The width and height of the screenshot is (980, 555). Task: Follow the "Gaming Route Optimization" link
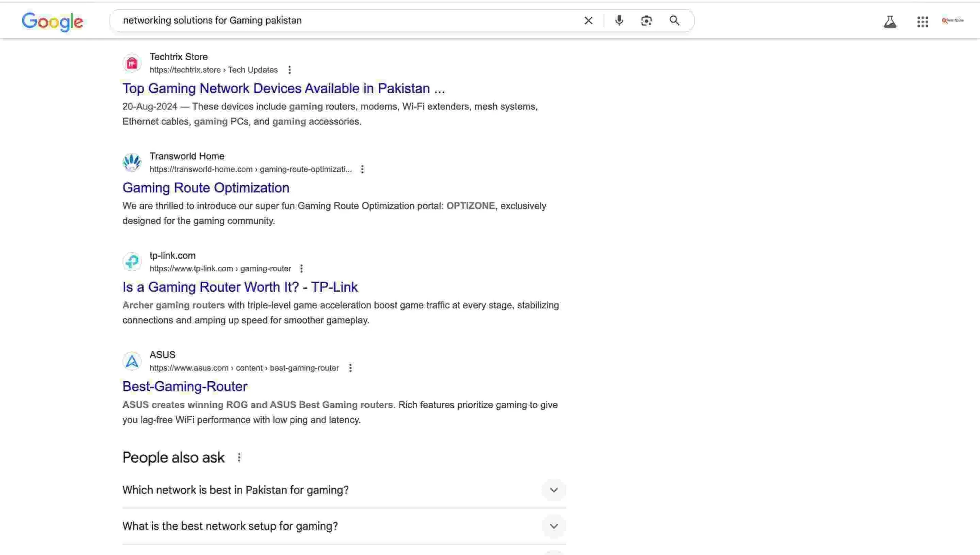[206, 188]
